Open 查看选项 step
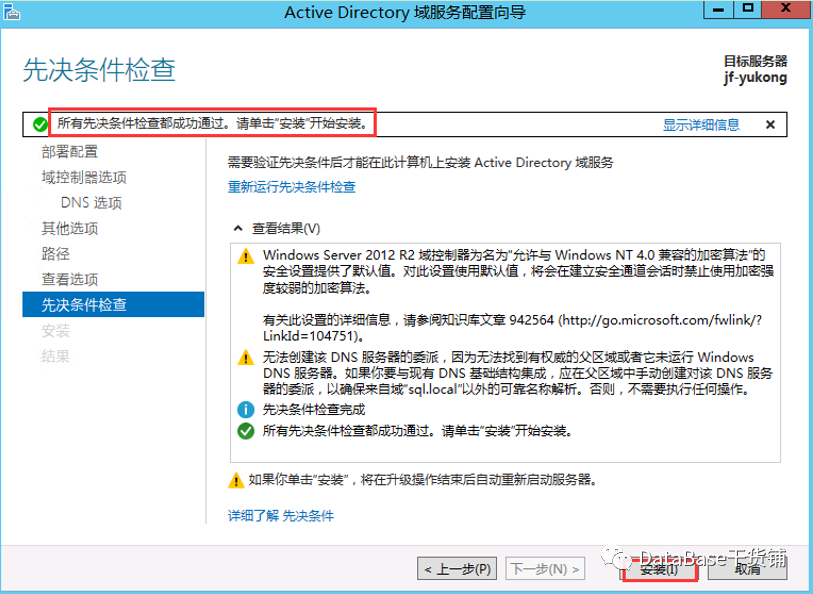Screen dimensions: 813x594 [x=69, y=279]
